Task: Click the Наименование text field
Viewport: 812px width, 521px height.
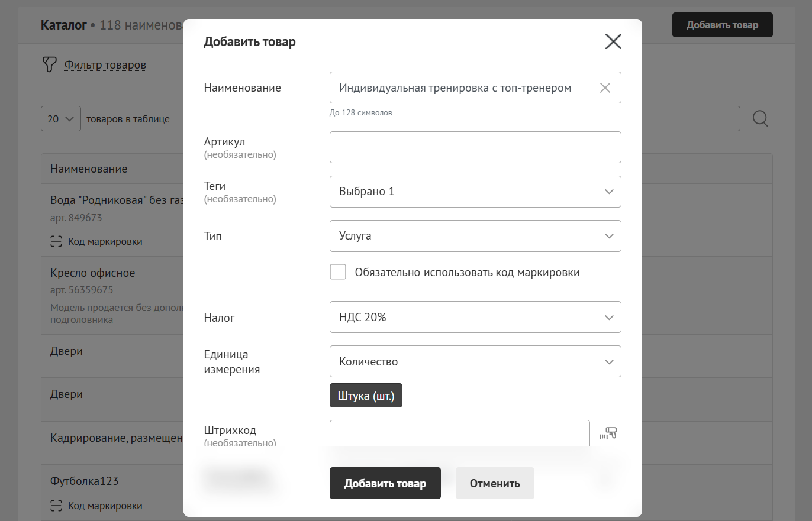Action: 462,88
